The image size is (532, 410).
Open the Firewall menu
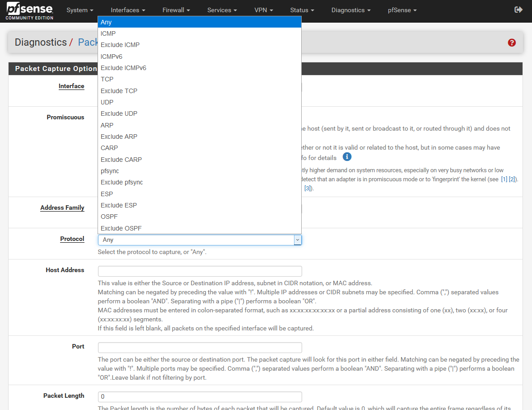[x=176, y=10]
